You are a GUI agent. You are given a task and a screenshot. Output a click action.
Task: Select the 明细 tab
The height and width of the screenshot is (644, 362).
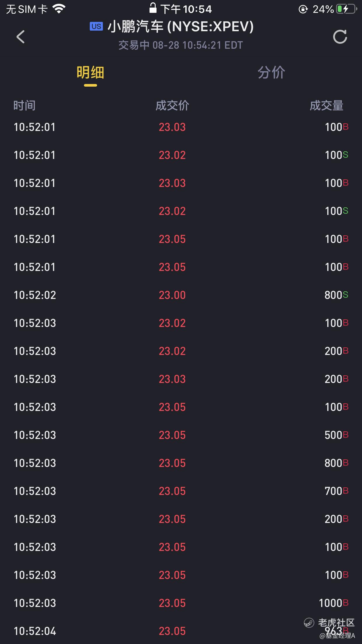point(90,72)
